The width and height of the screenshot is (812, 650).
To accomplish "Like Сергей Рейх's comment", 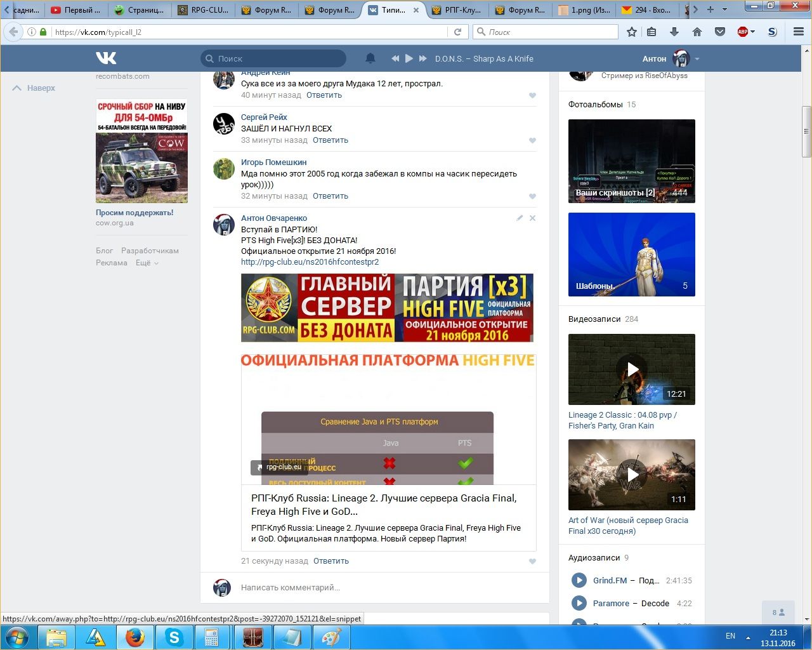I will (x=532, y=141).
